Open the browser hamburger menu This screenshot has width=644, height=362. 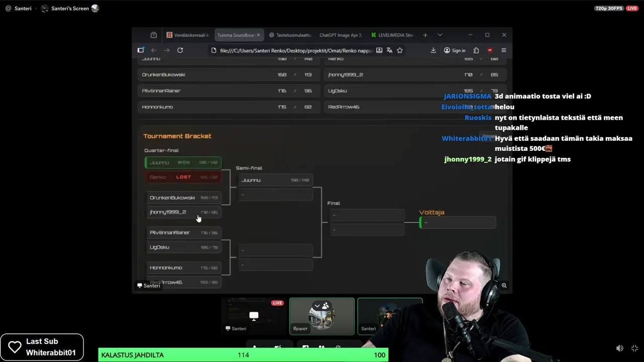504,50
